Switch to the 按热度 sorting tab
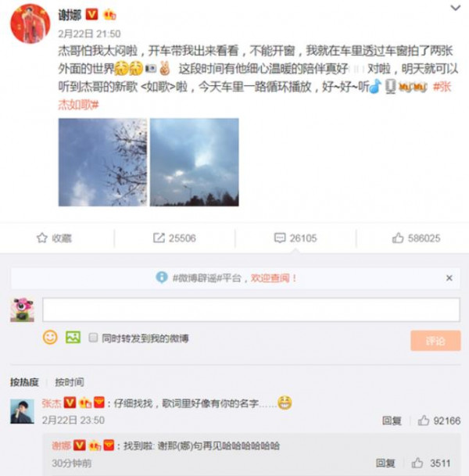469x476 pixels. point(24,382)
